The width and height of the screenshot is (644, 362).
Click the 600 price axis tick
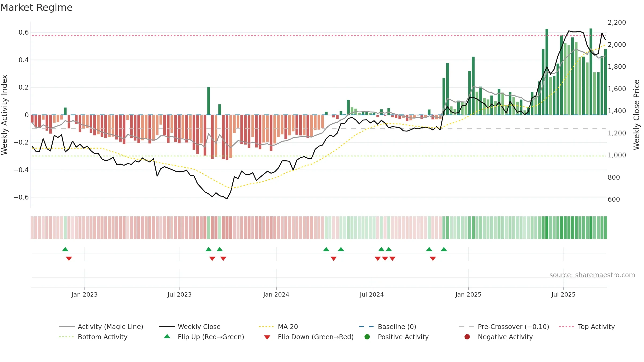(614, 199)
